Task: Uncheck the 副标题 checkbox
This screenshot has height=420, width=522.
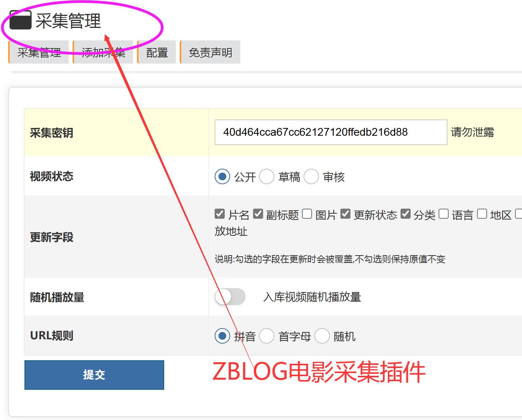Action: pyautogui.click(x=258, y=214)
